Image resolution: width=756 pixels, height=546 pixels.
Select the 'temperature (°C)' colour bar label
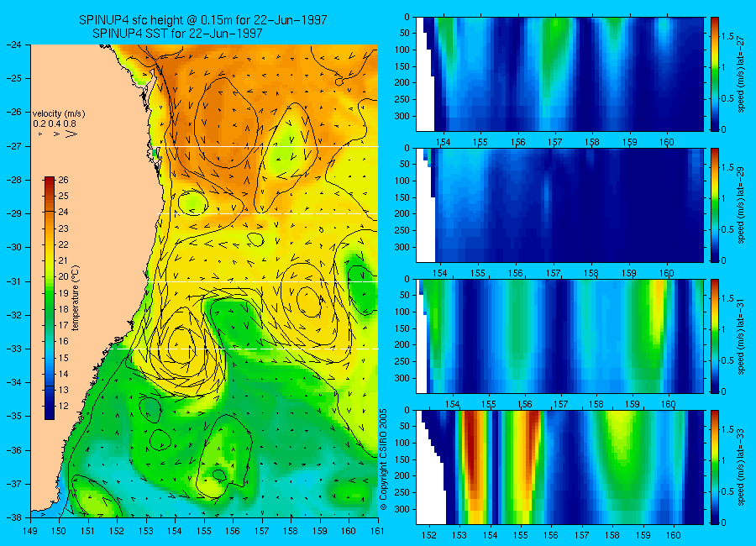click(x=76, y=298)
